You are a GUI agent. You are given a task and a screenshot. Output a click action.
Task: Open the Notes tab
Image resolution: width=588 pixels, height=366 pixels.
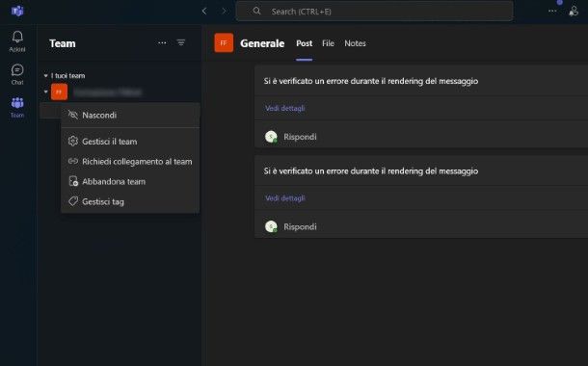[x=355, y=43]
